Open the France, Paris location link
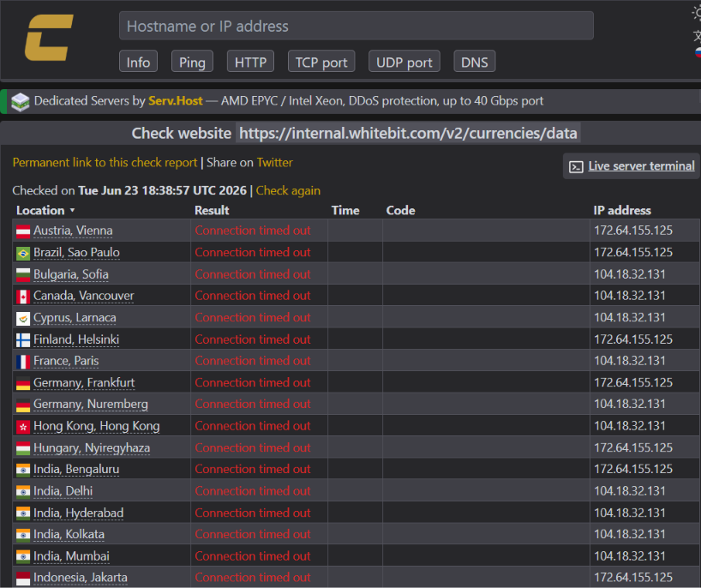The width and height of the screenshot is (701, 588). [66, 361]
